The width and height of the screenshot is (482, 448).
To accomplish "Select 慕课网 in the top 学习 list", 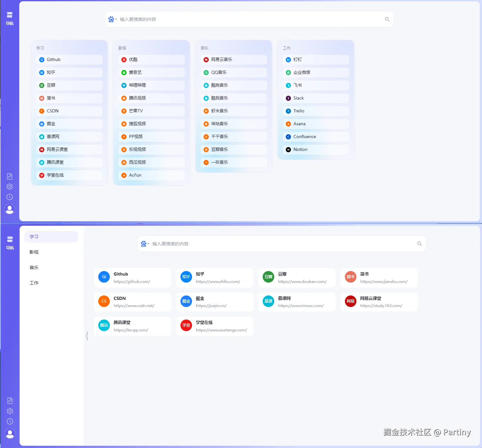I will point(69,136).
